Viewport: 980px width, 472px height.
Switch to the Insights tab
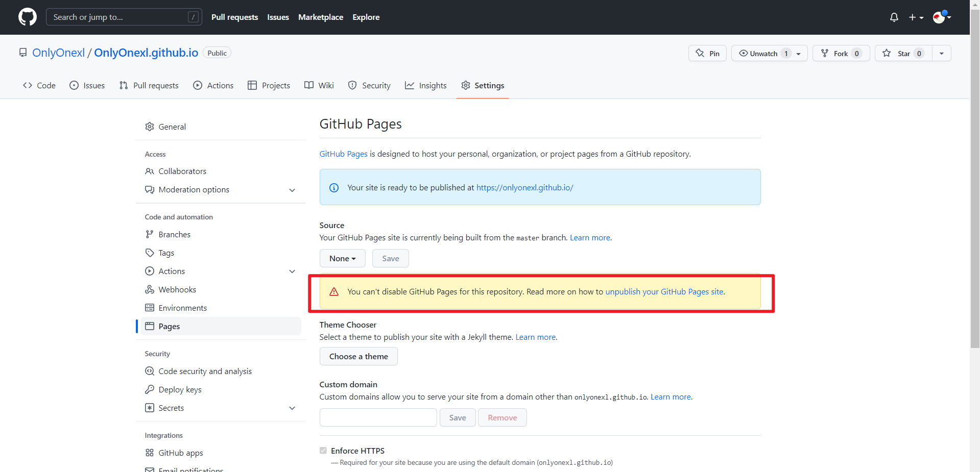[425, 86]
